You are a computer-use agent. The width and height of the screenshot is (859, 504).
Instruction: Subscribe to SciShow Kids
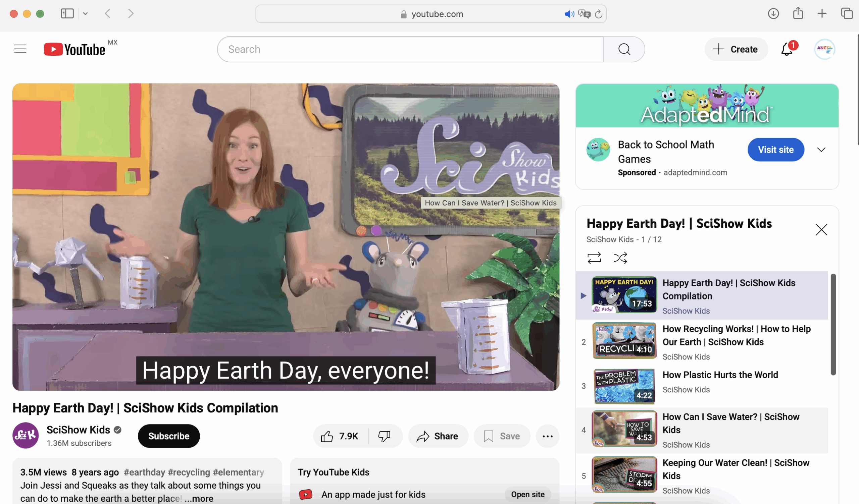point(169,436)
